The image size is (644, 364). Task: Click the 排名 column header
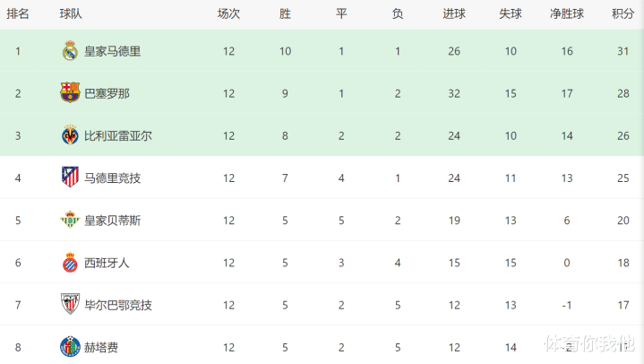pos(18,14)
